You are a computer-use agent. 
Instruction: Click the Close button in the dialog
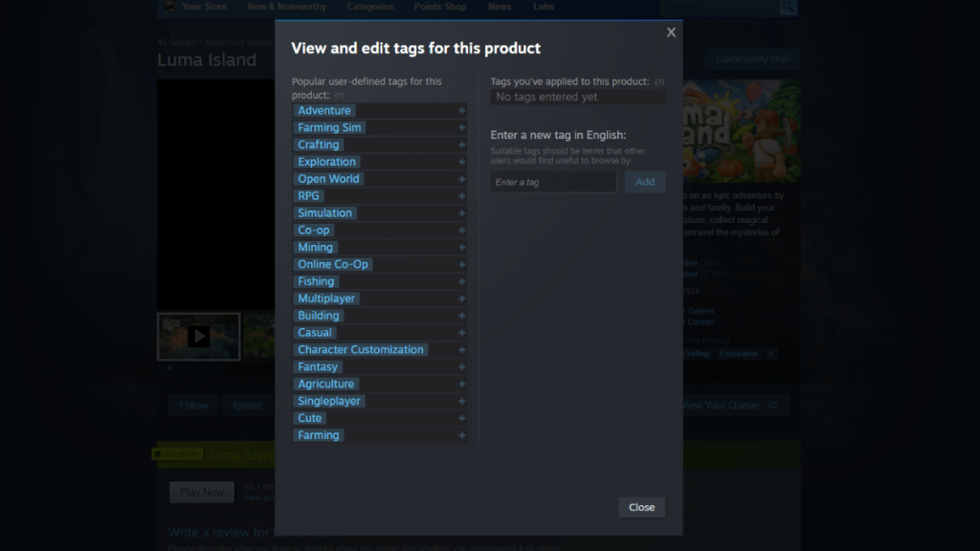coord(641,507)
